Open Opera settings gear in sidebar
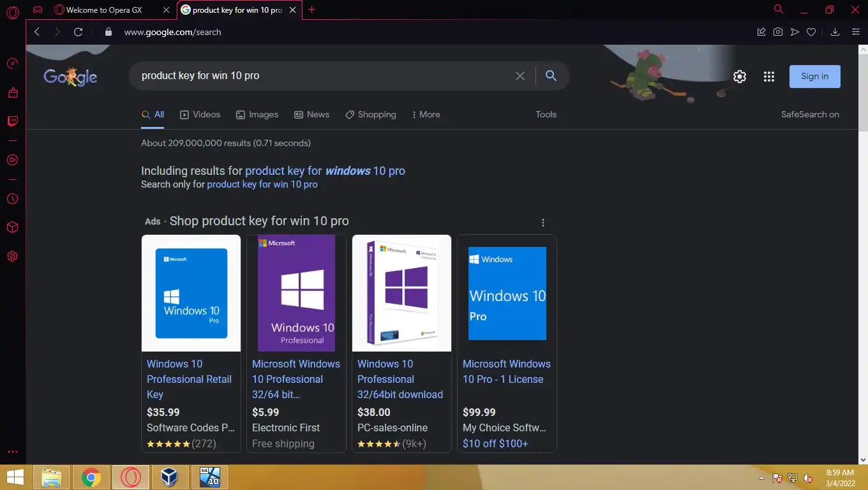Viewport: 868px width, 490px height. coord(12,256)
